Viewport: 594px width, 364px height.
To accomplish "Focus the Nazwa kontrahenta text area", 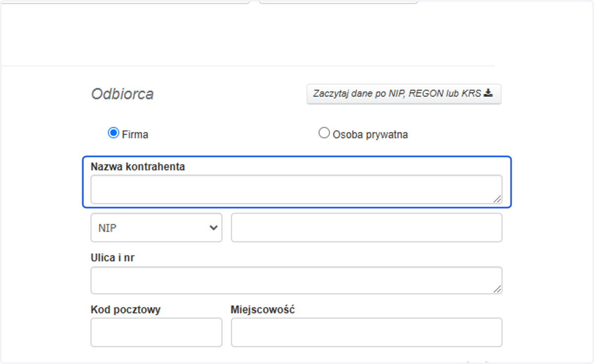I will [296, 189].
